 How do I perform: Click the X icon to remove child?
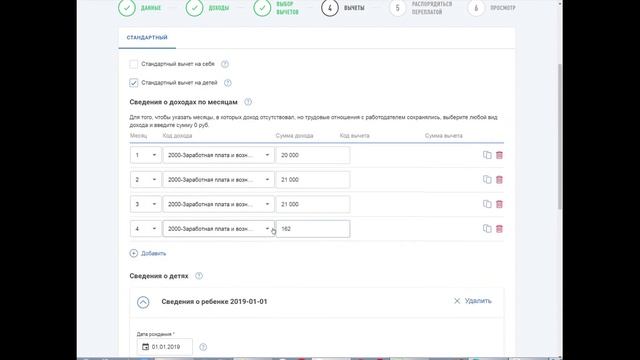[457, 301]
